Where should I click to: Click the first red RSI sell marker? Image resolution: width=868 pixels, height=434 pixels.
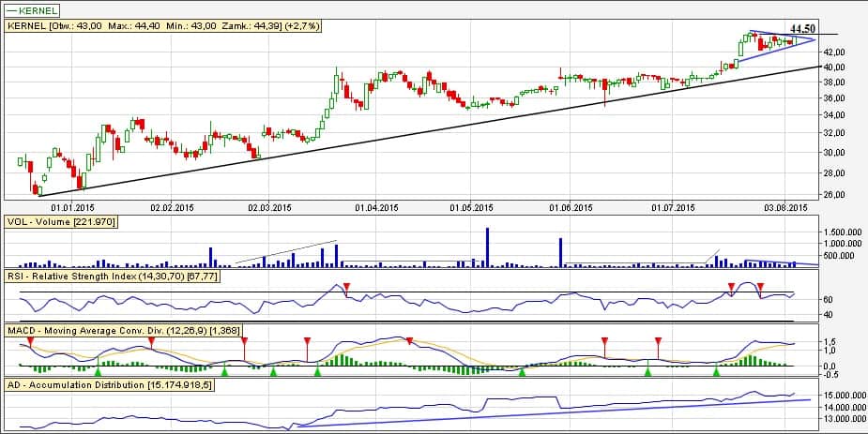tap(346, 285)
